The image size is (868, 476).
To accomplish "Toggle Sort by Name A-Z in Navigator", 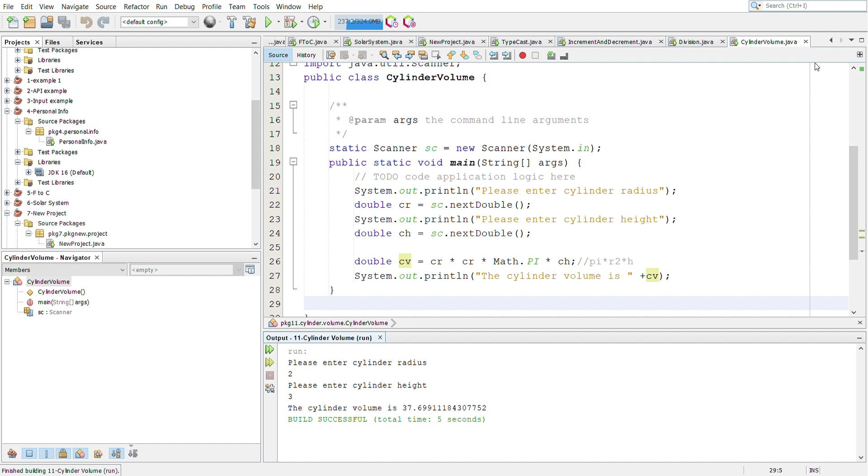I will click(x=116, y=453).
